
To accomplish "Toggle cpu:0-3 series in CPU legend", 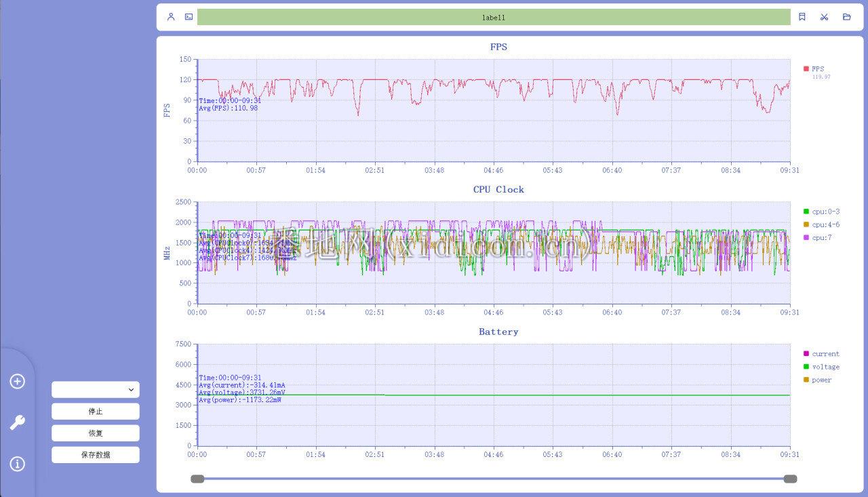I will (821, 212).
